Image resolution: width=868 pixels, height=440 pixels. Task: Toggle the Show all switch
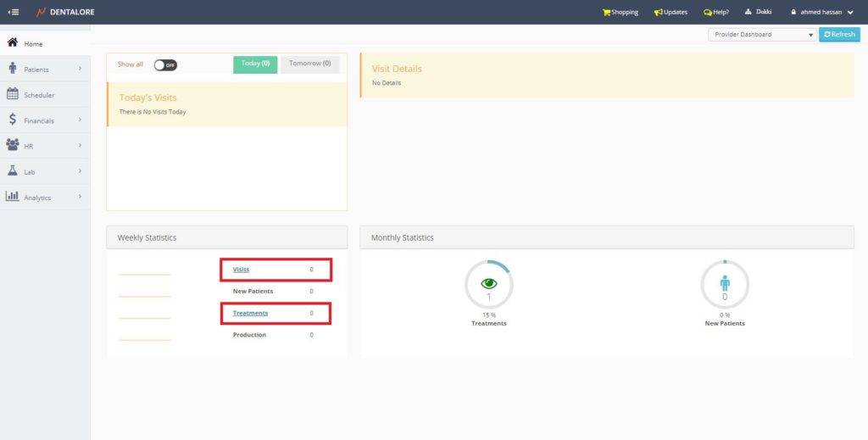point(165,64)
